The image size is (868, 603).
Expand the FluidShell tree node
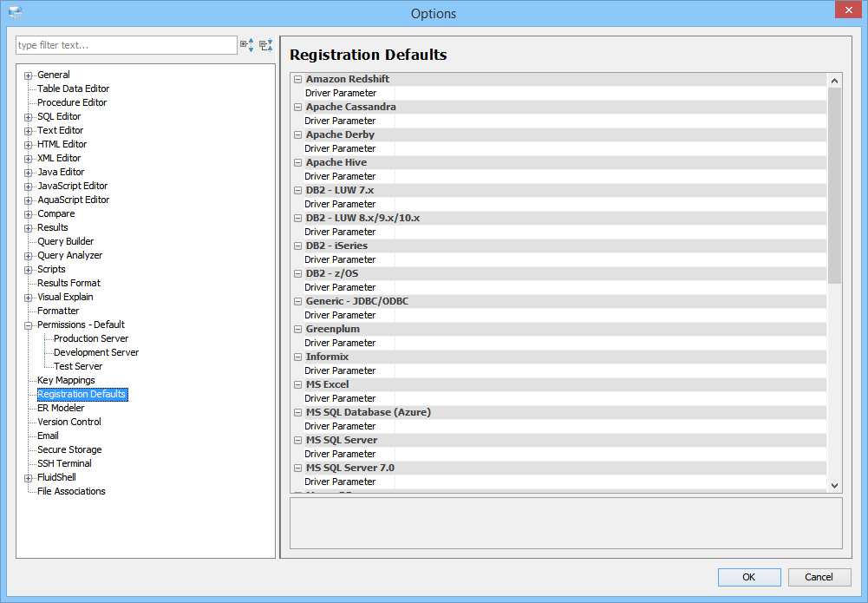point(29,478)
